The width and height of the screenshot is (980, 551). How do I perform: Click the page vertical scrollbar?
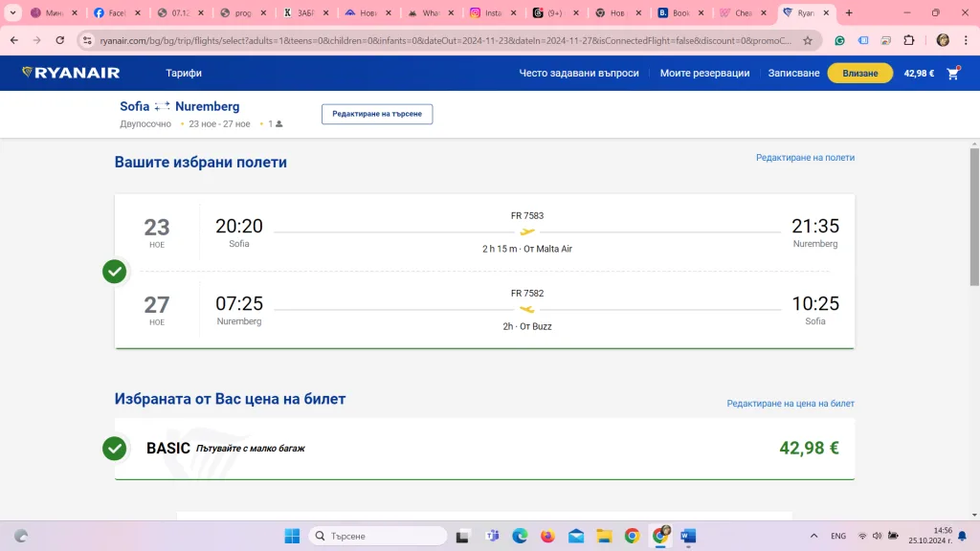(x=974, y=216)
